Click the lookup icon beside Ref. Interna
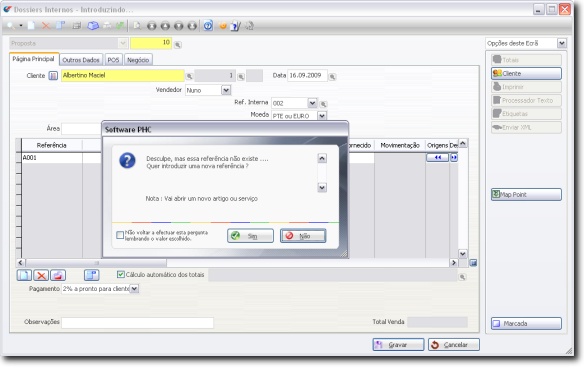 (323, 104)
